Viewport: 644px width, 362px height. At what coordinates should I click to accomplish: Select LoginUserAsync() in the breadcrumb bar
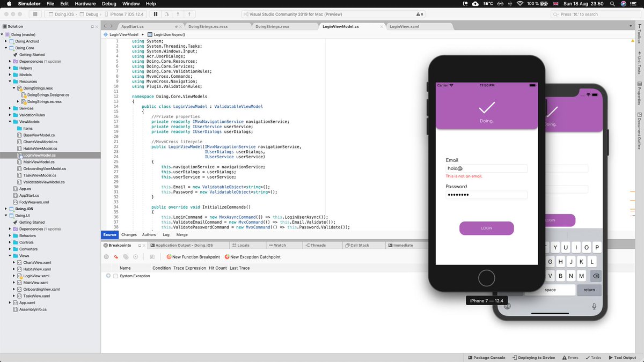169,34
